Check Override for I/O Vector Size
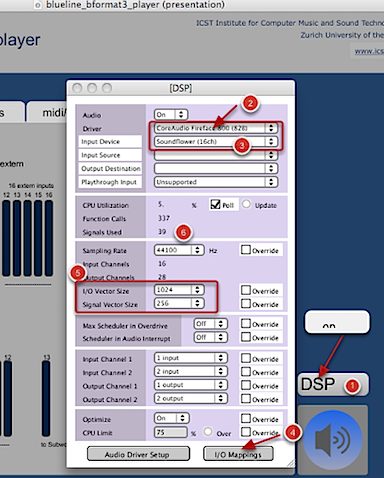The height and width of the screenshot is (478, 384). tap(246, 290)
